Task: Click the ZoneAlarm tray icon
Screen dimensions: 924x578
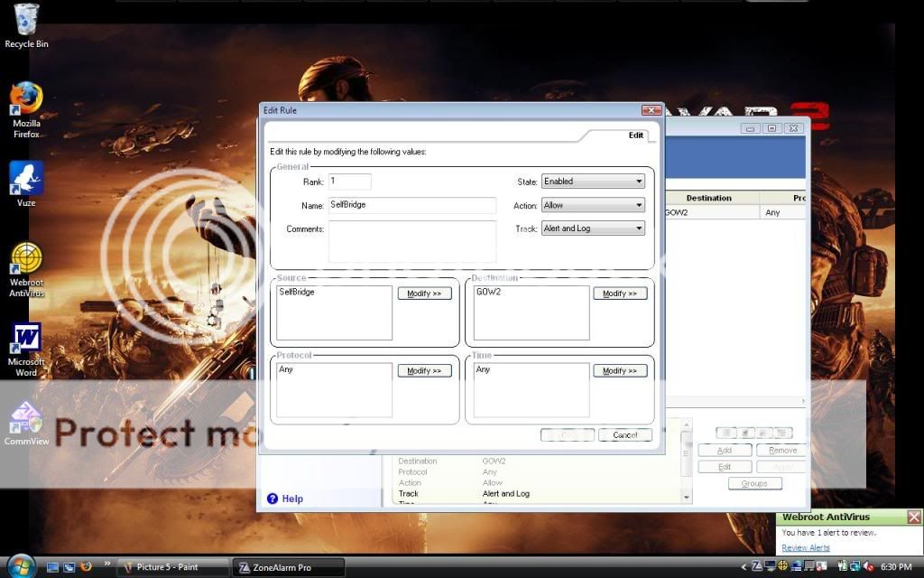Action: pyautogui.click(x=757, y=567)
